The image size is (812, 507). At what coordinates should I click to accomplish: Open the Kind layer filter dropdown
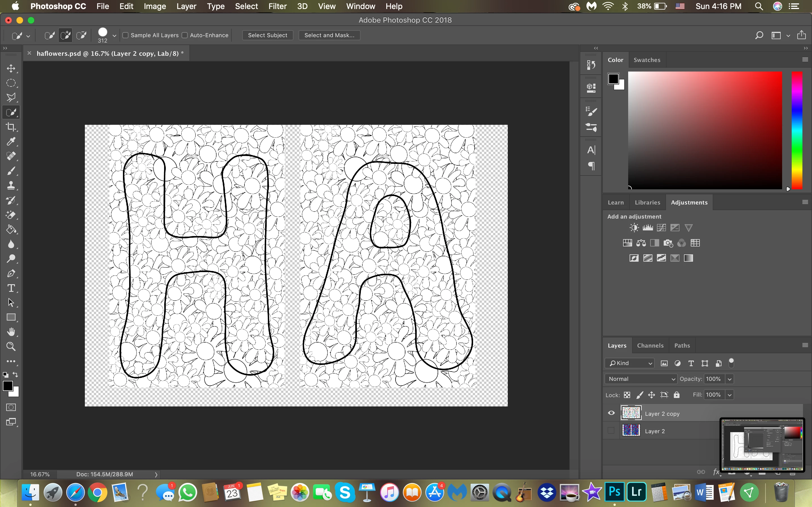click(630, 363)
